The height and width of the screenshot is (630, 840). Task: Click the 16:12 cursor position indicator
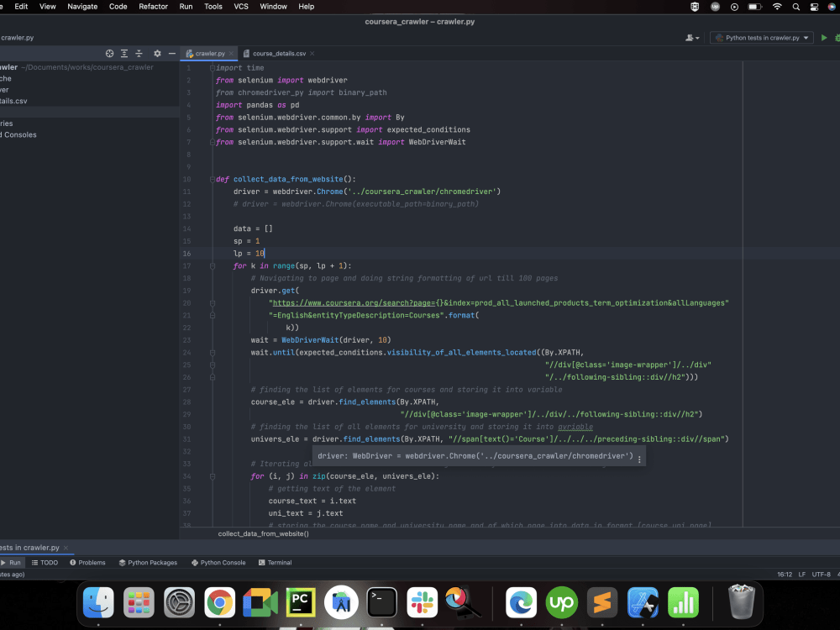(x=785, y=575)
